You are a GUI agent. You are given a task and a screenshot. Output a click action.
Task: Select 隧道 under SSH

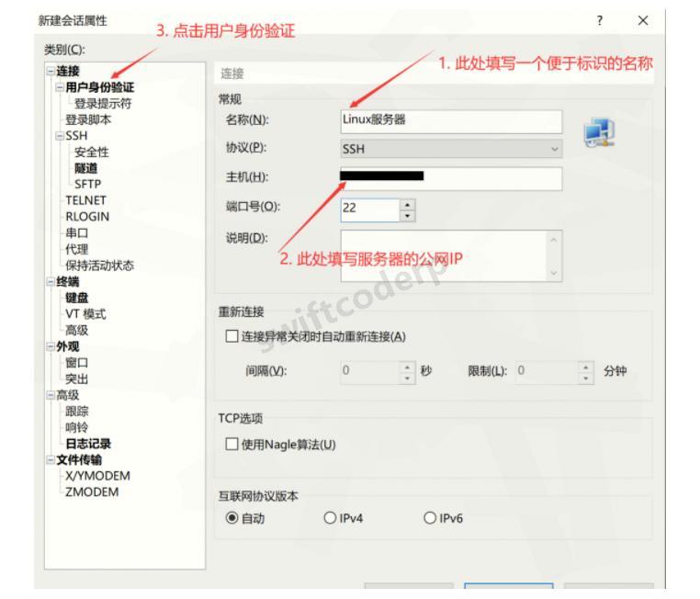point(85,168)
